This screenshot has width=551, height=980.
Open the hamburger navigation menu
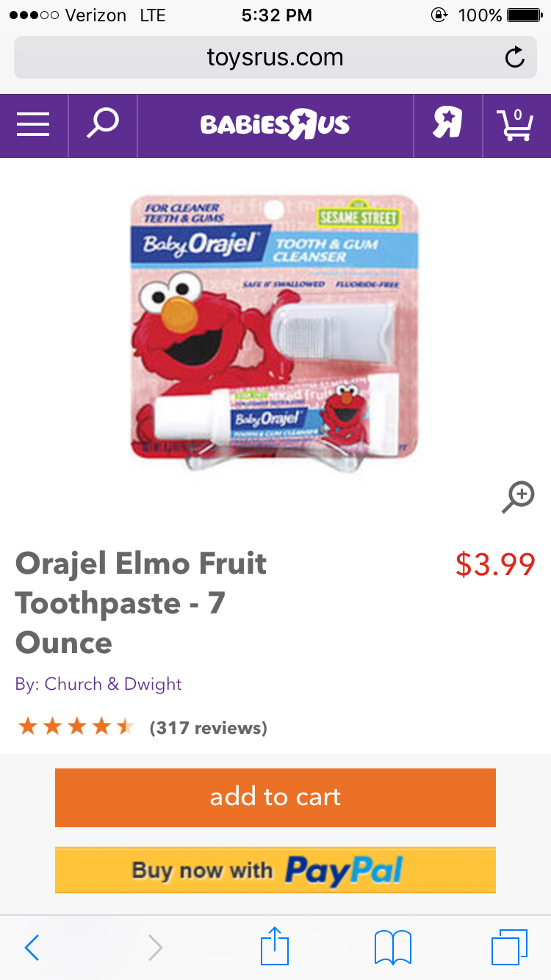(x=33, y=125)
